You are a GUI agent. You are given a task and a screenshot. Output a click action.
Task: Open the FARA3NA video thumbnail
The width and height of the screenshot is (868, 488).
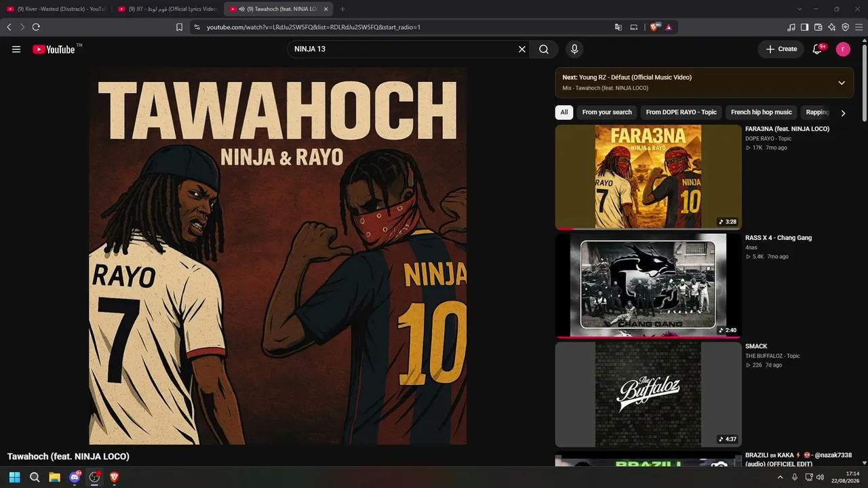pyautogui.click(x=648, y=177)
